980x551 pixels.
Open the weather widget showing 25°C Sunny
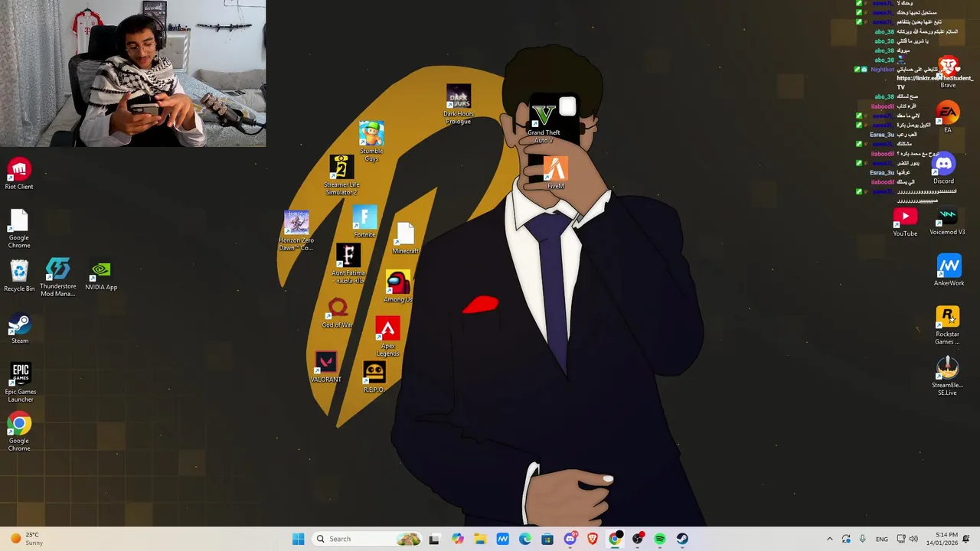tap(26, 539)
